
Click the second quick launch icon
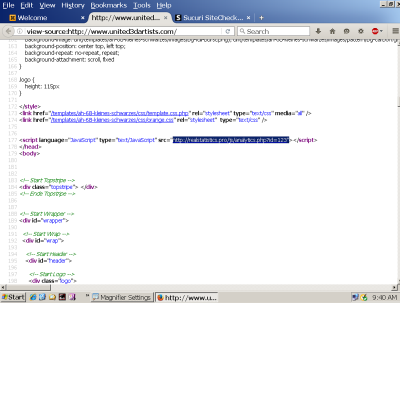(42, 297)
